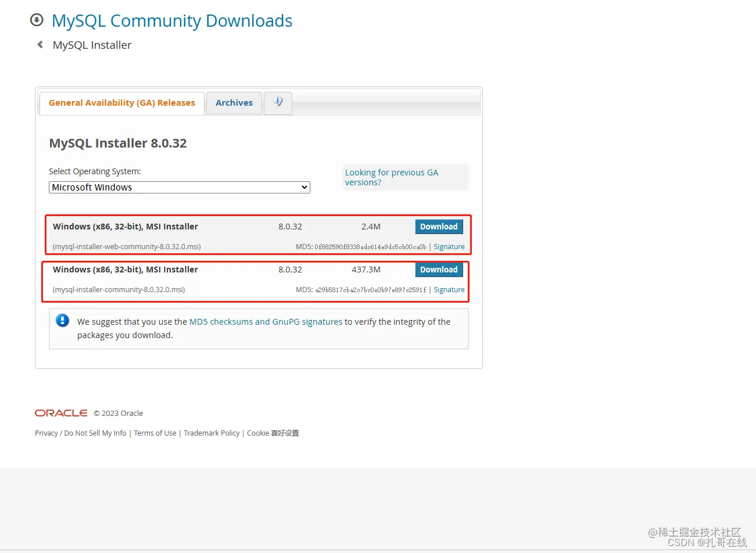Open Signature link for web-community msi

[449, 247]
